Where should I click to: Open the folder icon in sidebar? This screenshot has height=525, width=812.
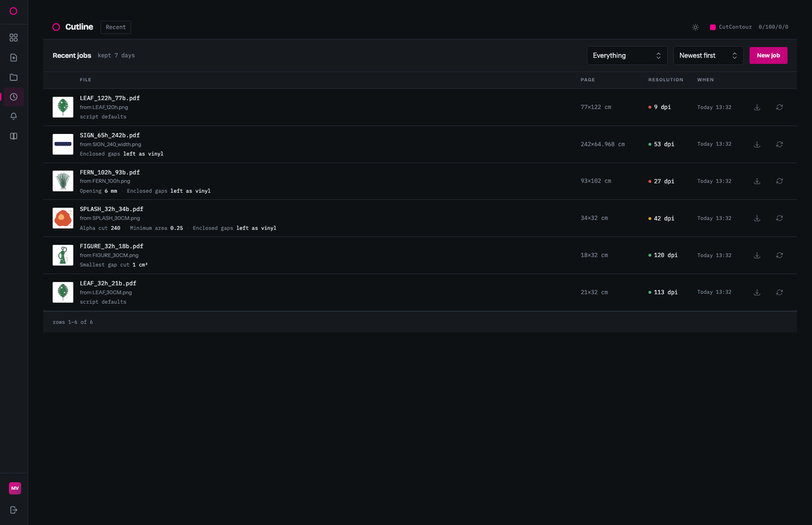pyautogui.click(x=14, y=77)
